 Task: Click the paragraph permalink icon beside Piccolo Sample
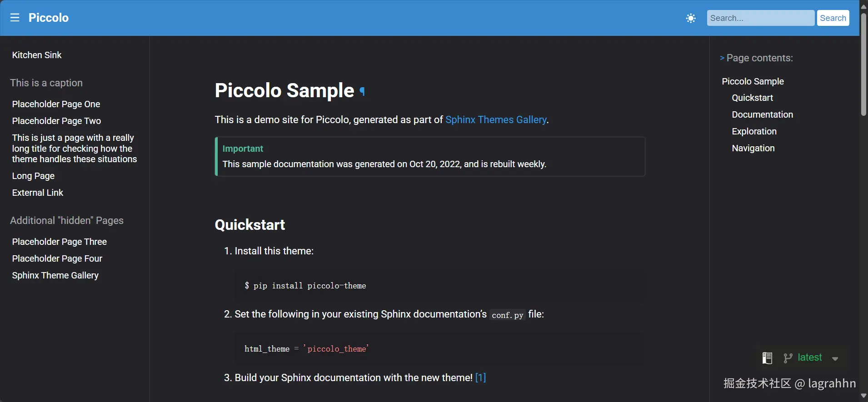362,91
